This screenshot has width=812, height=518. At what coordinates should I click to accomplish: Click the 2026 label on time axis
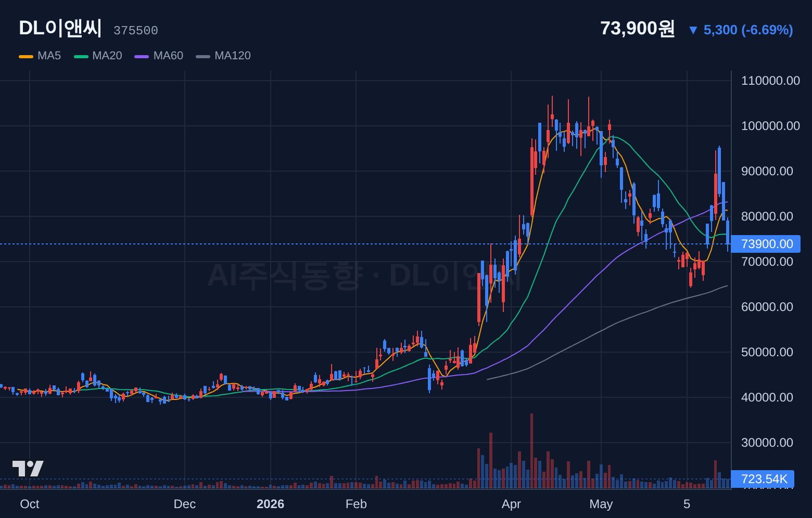(x=271, y=504)
